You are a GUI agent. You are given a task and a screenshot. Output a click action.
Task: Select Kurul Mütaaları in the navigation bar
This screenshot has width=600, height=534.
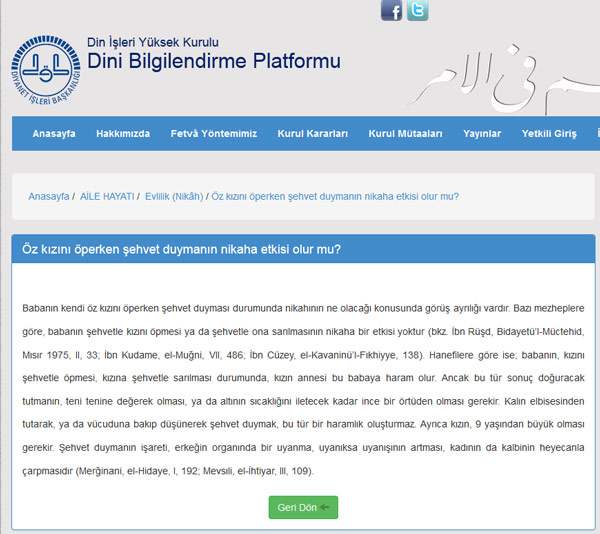[405, 134]
